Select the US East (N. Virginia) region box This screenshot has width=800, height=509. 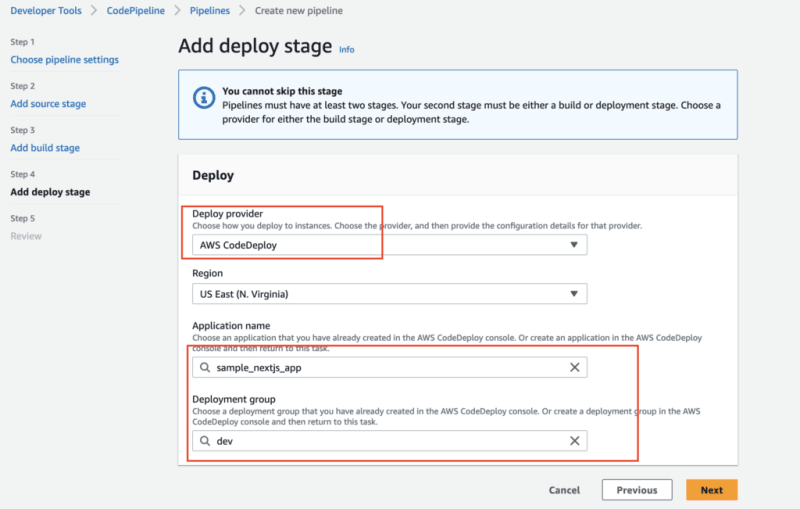pos(389,294)
